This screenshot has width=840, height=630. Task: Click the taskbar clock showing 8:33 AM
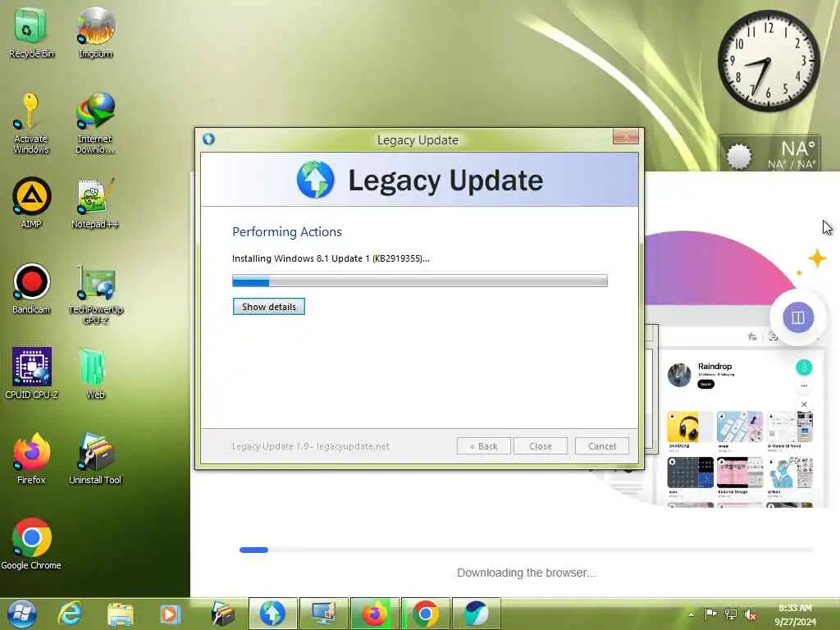pyautogui.click(x=795, y=614)
